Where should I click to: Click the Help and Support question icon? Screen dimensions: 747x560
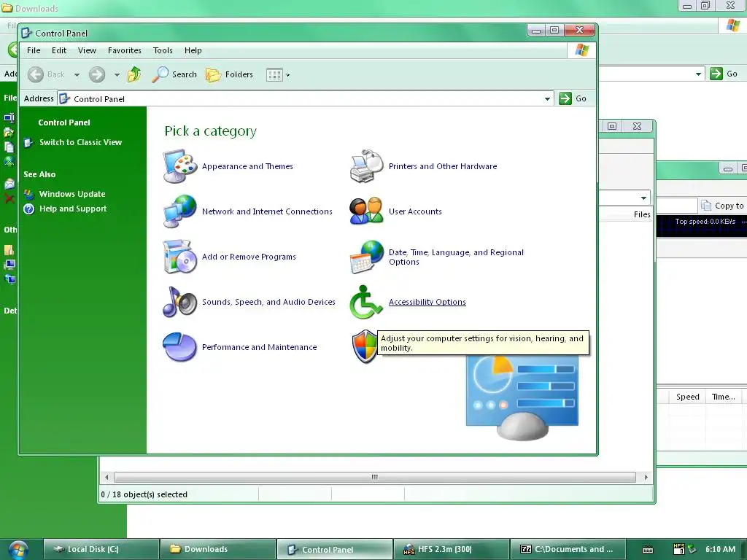point(29,209)
